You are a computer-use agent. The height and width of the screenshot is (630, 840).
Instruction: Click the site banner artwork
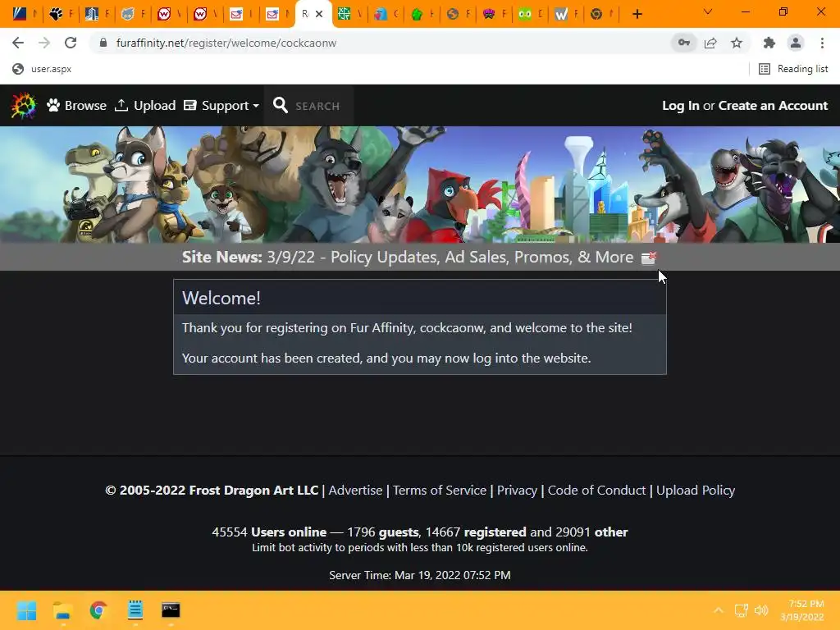tap(420, 185)
